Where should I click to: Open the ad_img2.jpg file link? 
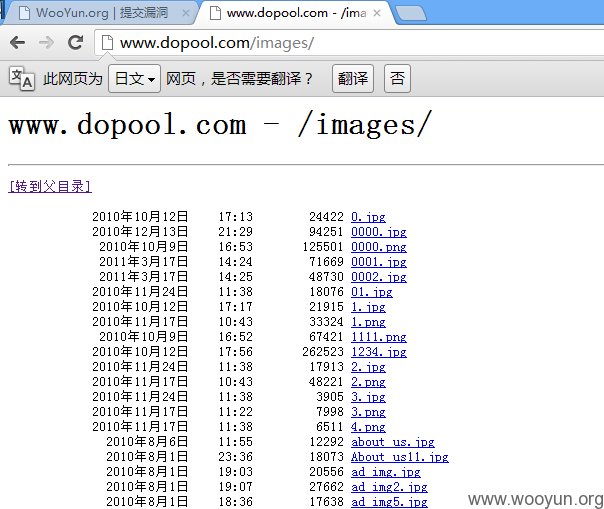click(389, 487)
